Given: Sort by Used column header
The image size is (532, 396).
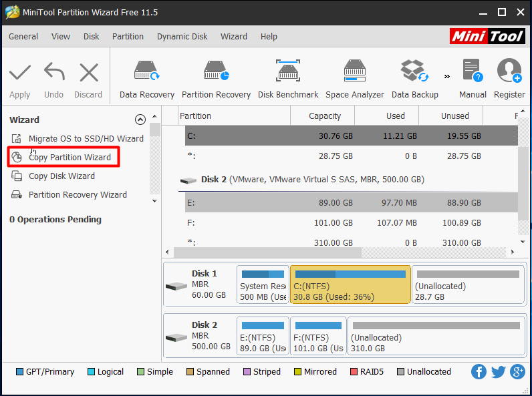Looking at the screenshot, I should pyautogui.click(x=387, y=116).
